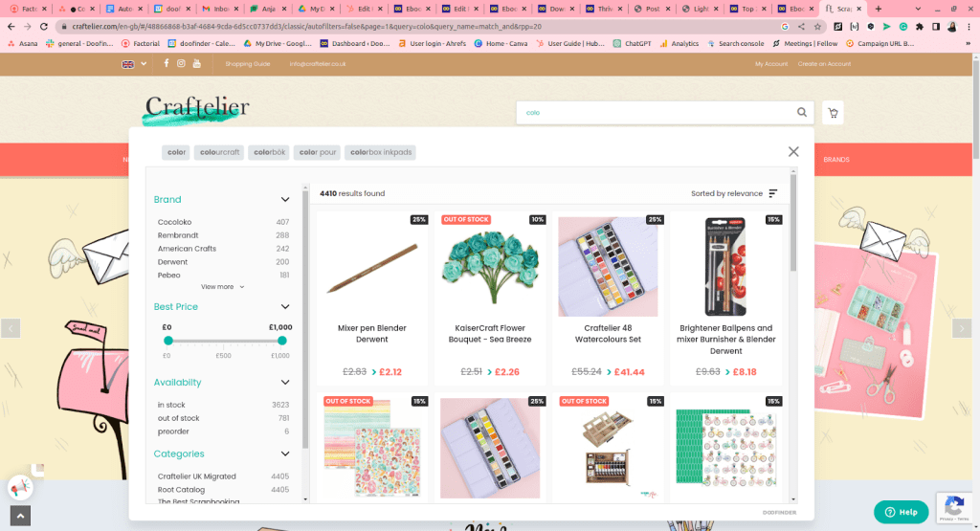Screen dimensions: 980x531
Task: Click the search magnifier icon
Action: tap(802, 113)
